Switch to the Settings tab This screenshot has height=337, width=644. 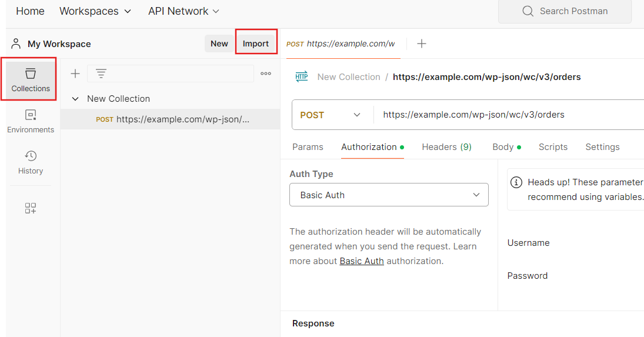click(602, 147)
